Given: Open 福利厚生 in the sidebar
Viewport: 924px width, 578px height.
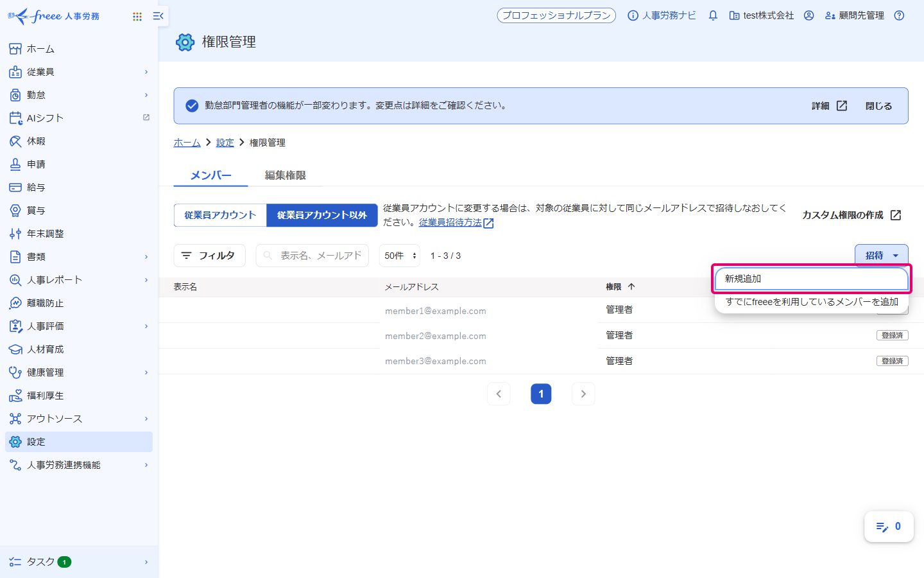Looking at the screenshot, I should [x=79, y=396].
